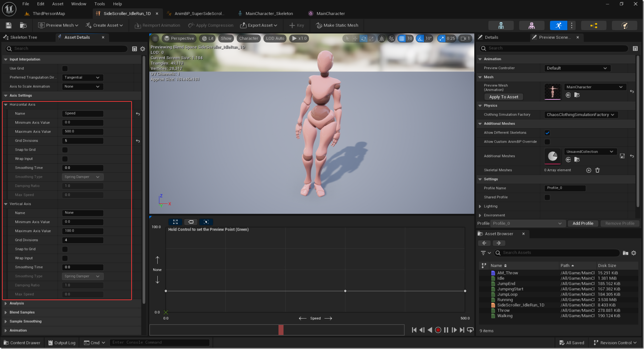Viewport: 644px width, 349px height.
Task: Save the asset with the toolbar disk icon
Action: point(9,25)
